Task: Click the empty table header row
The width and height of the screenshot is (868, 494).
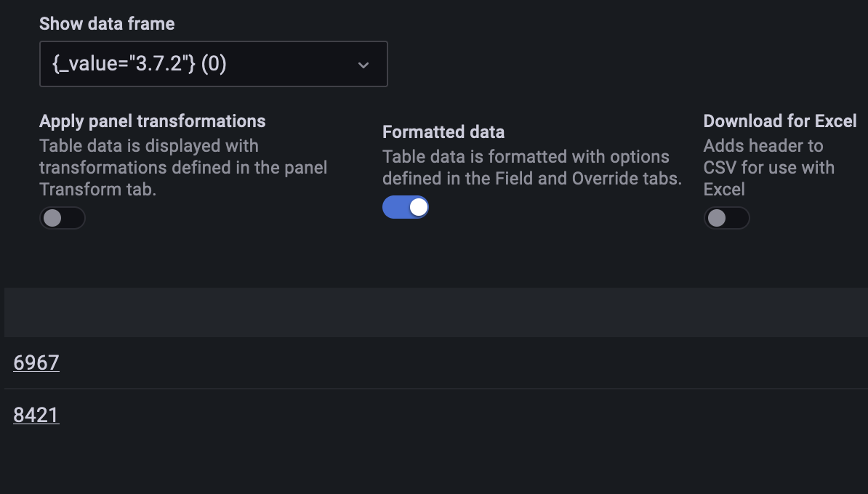Action: 434,312
